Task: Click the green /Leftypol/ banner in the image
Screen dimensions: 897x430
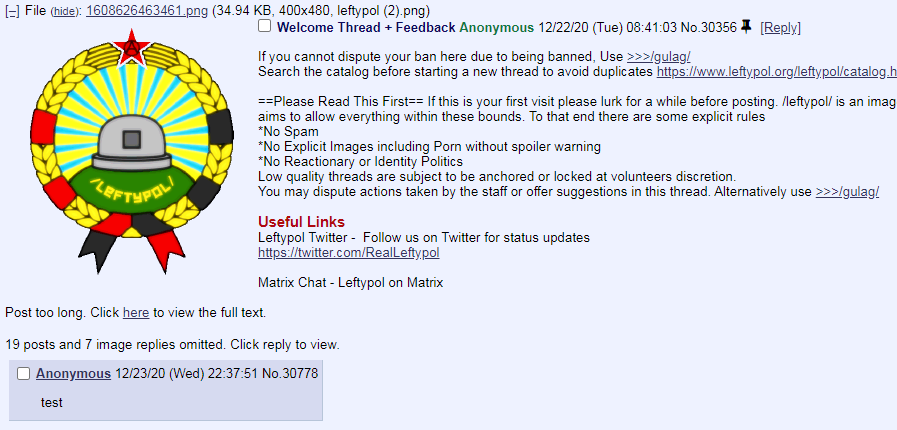Action: [x=132, y=187]
